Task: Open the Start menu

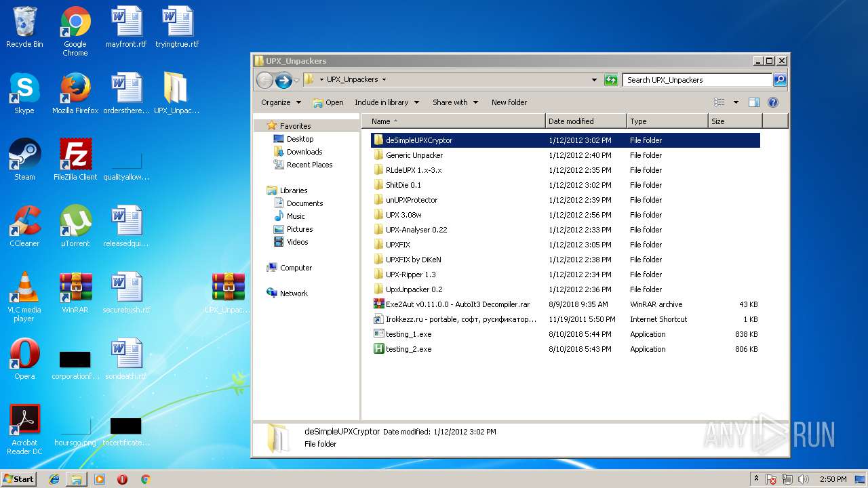Action: tap(18, 479)
